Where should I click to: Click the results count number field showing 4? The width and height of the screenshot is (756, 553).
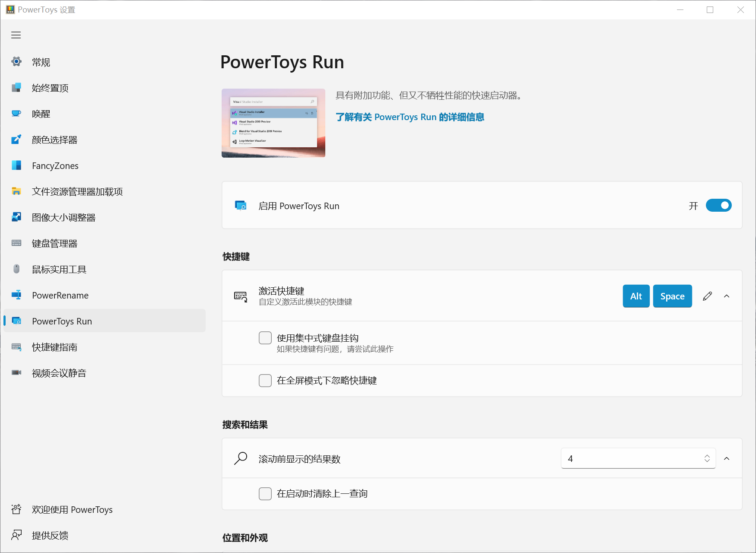pos(638,458)
